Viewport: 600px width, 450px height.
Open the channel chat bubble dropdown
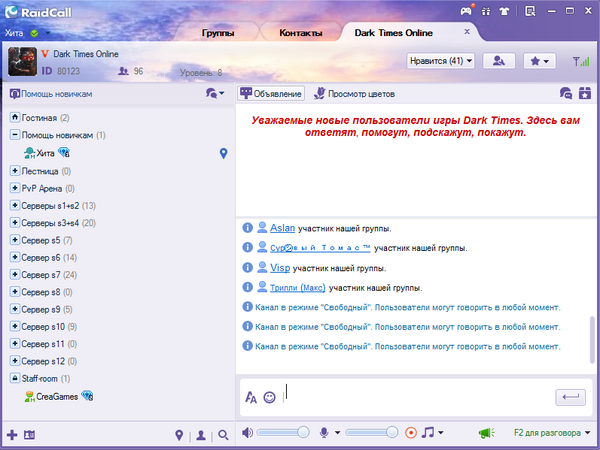pos(215,93)
